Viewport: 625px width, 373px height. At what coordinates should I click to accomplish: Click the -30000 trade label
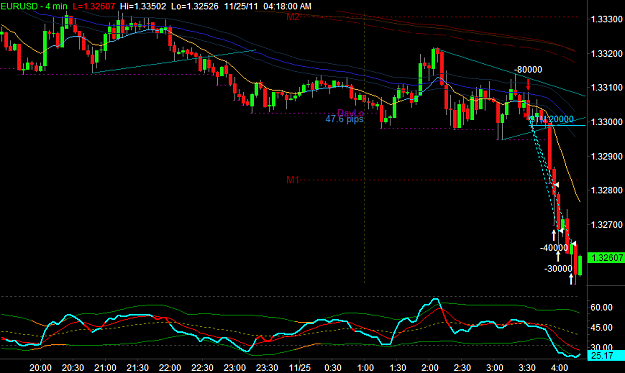pyautogui.click(x=558, y=269)
